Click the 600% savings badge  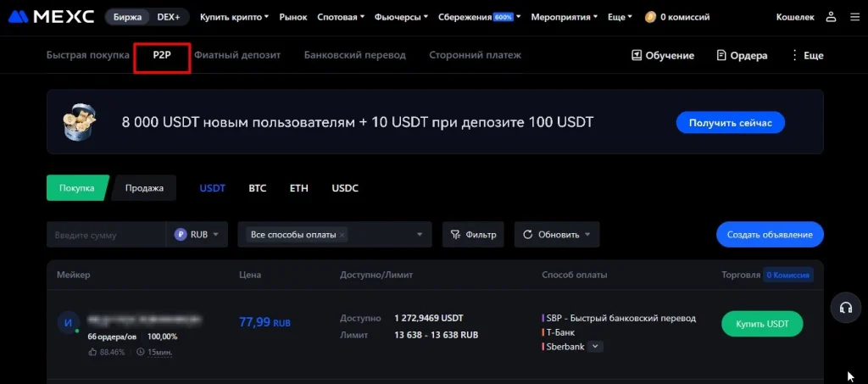pyautogui.click(x=504, y=17)
